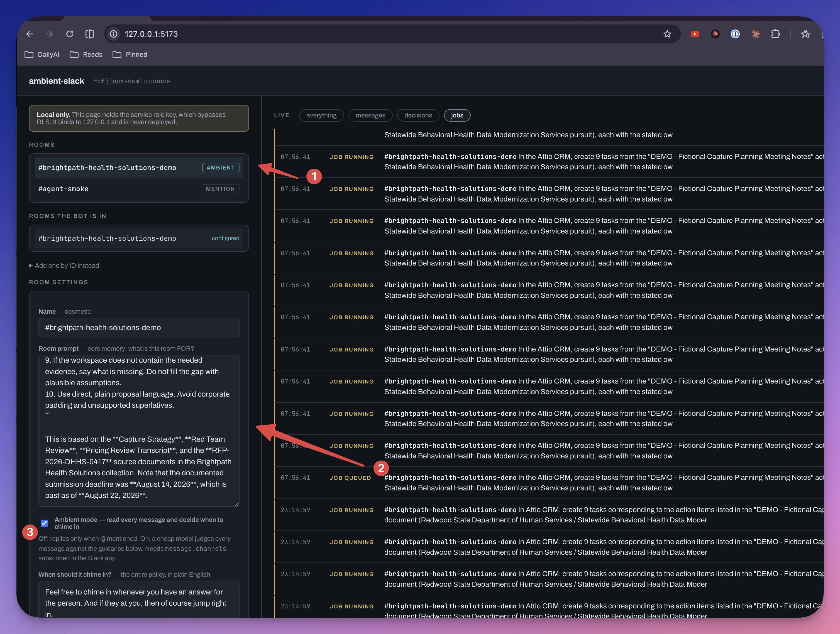
Task: Click the AMBIENT badge
Action: (221, 168)
